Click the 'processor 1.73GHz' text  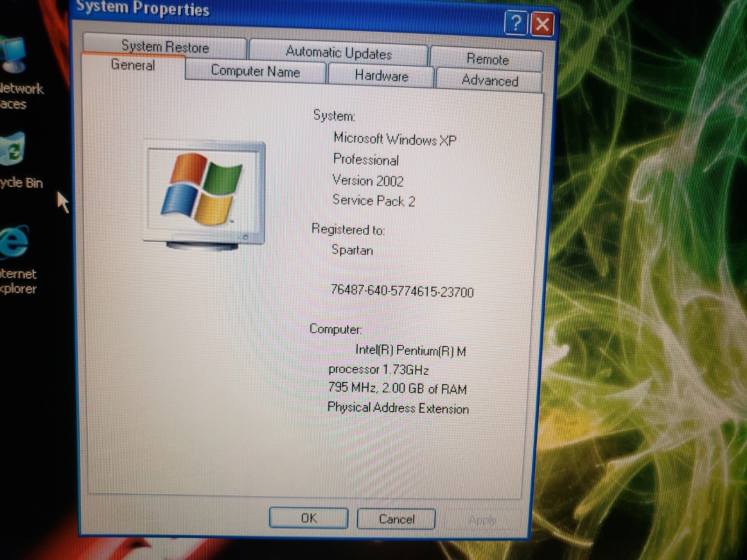pyautogui.click(x=378, y=370)
